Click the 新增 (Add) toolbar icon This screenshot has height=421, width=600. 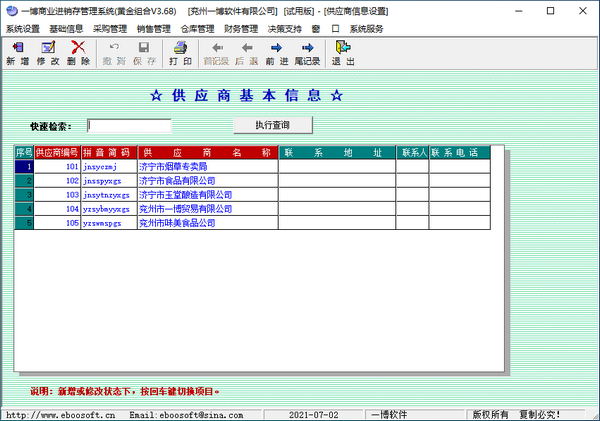[17, 53]
